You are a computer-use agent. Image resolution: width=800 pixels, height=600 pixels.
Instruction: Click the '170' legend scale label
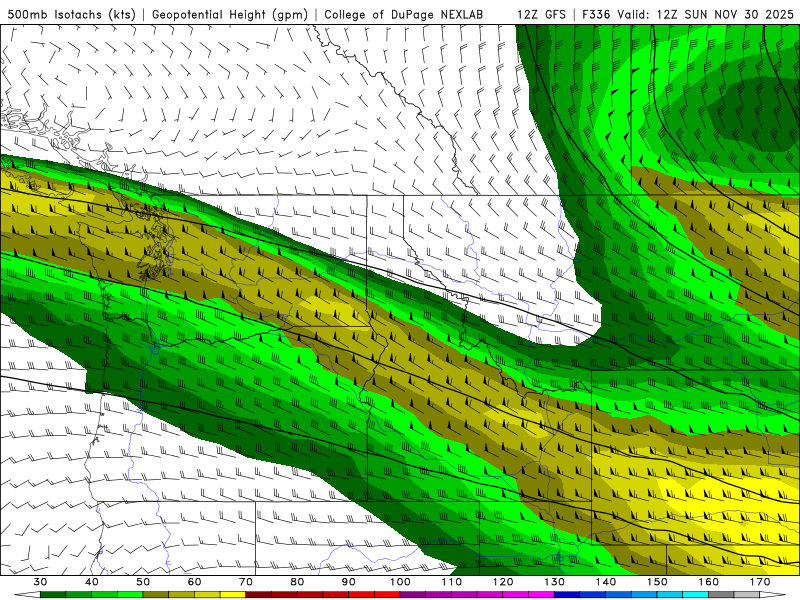pyautogui.click(x=760, y=582)
